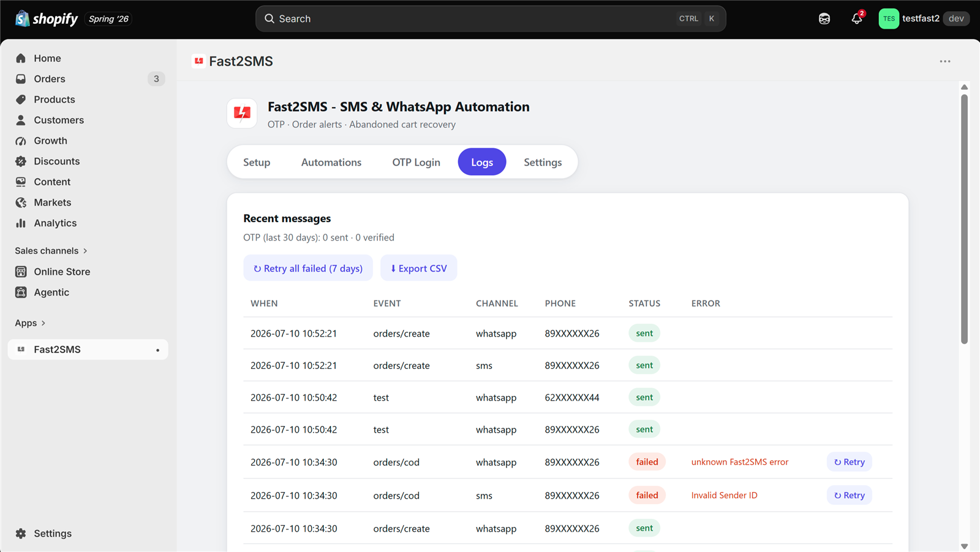Click Export CSV button
Screen dimensions: 980x552
coord(419,268)
